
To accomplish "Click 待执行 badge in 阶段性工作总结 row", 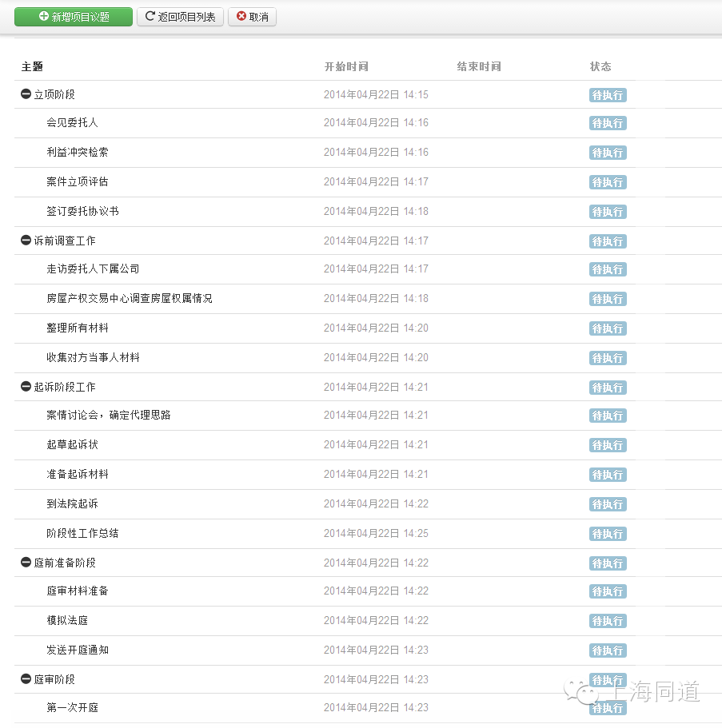I will pos(608,534).
